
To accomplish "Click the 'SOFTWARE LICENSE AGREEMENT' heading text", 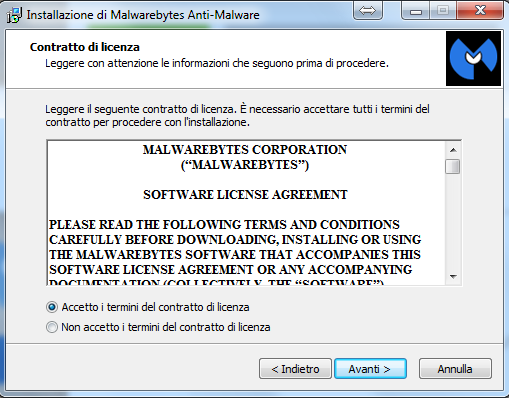I will tap(245, 195).
